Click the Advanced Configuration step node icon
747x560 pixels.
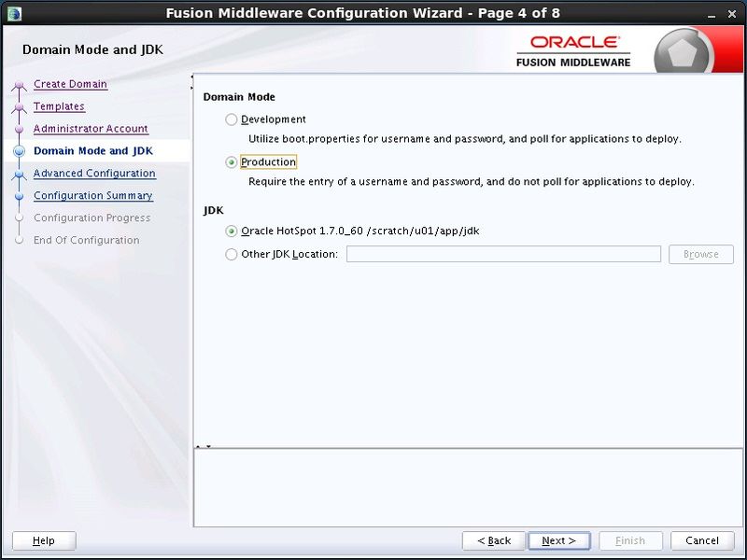coord(19,175)
